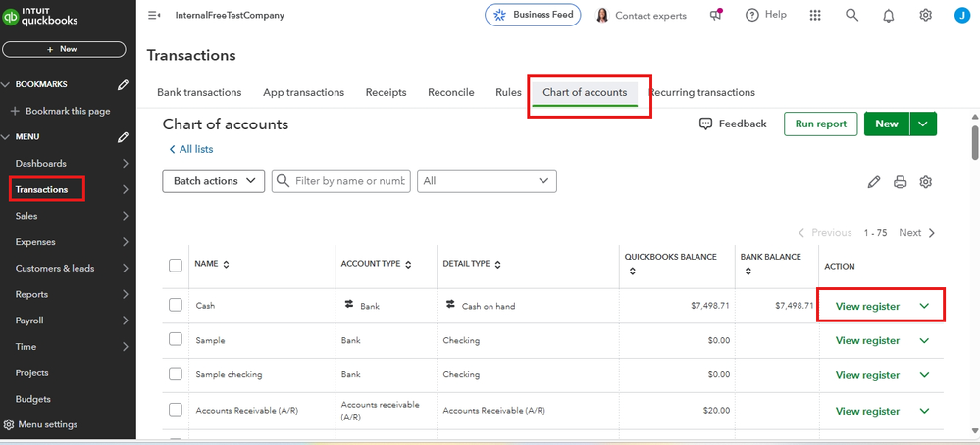980x445 pixels.
Task: Toggle the select-all header checkbox
Action: (176, 265)
